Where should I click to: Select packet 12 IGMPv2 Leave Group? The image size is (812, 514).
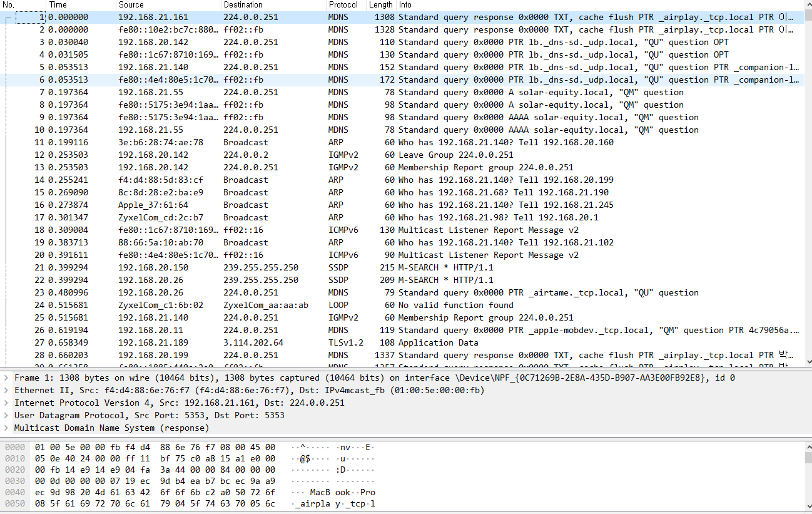click(x=402, y=155)
